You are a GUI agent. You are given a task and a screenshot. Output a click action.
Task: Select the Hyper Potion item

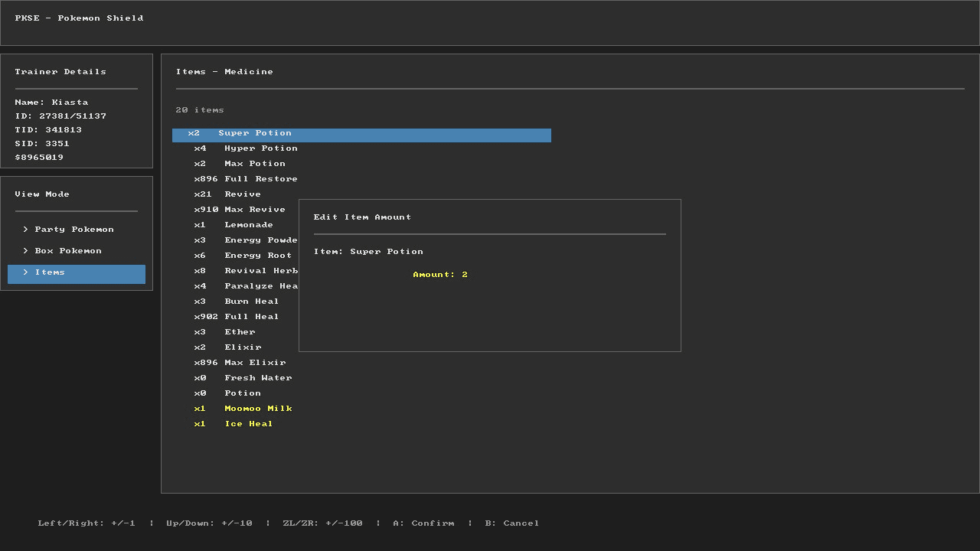point(246,148)
